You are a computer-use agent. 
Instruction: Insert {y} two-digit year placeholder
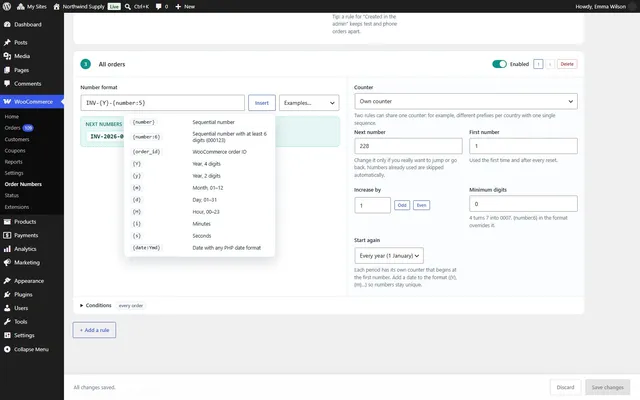[199, 176]
